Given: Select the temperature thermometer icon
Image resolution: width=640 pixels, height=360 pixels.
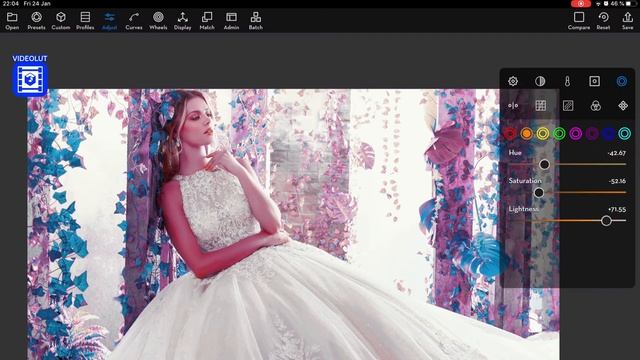Looking at the screenshot, I should coord(567,81).
